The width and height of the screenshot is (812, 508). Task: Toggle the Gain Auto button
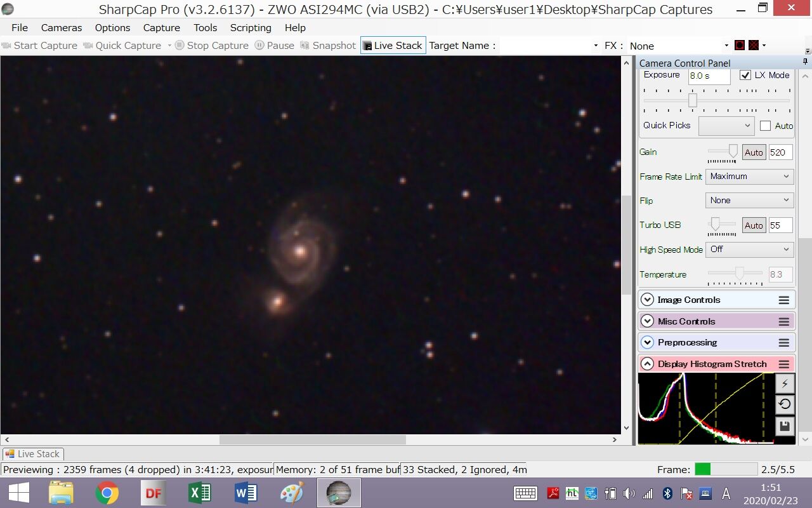(x=754, y=152)
